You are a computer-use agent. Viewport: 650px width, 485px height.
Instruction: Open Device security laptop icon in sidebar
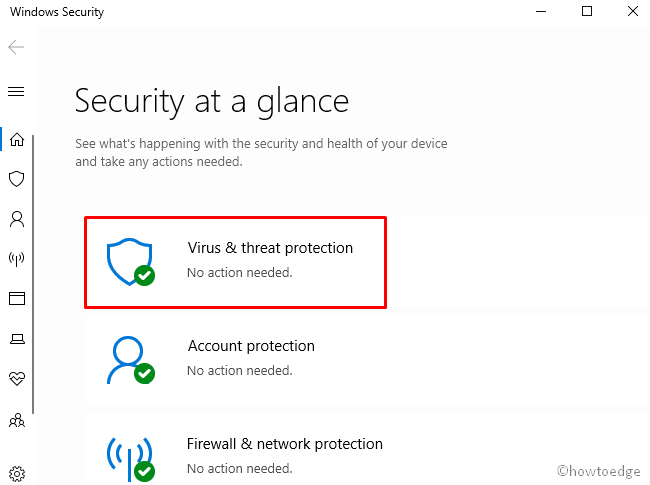pos(16,339)
